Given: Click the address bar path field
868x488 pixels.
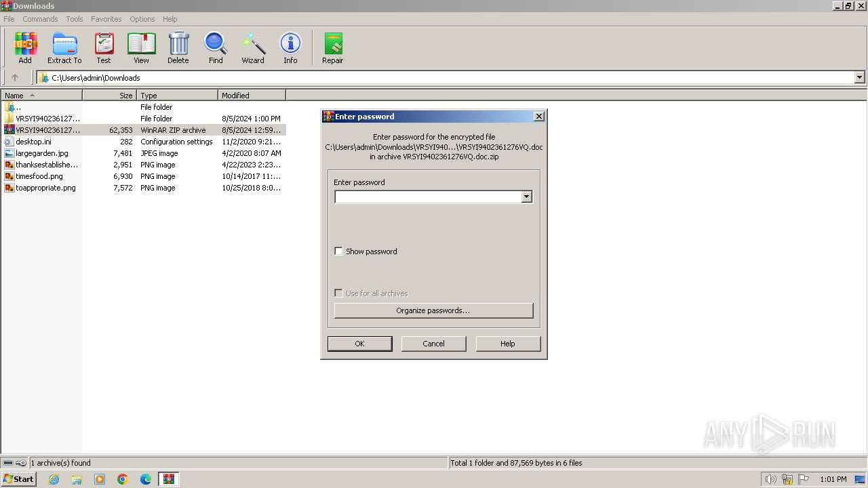Looking at the screenshot, I should (446, 77).
